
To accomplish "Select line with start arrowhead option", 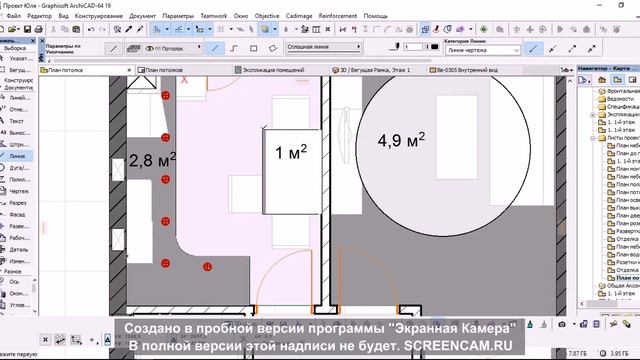I will (x=553, y=49).
